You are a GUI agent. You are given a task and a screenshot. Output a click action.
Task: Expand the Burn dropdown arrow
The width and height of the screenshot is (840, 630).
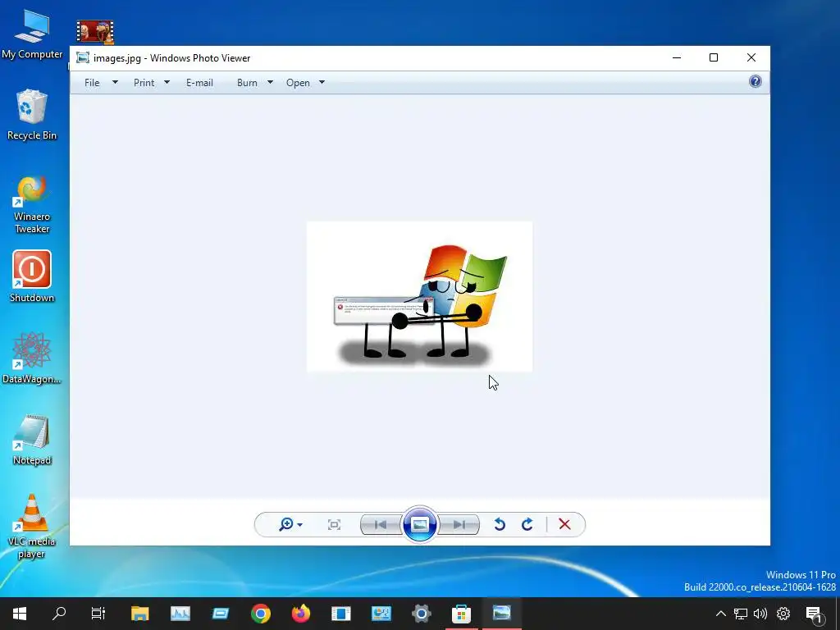click(270, 82)
